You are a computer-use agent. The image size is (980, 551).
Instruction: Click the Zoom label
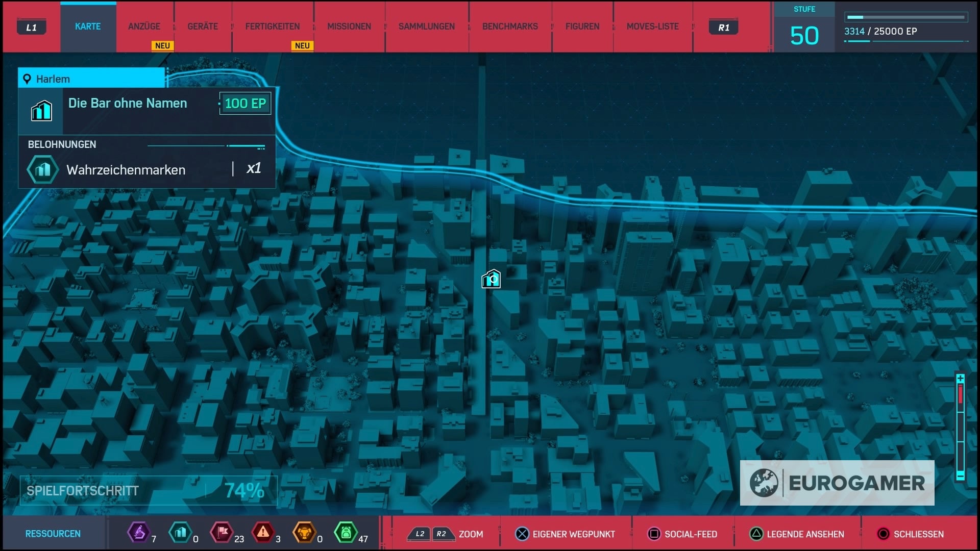(471, 534)
